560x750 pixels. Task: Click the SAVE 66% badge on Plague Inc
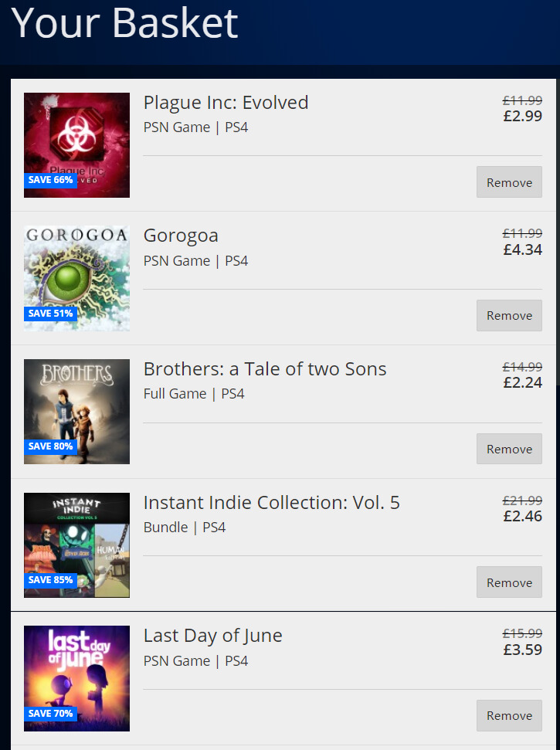click(x=50, y=180)
